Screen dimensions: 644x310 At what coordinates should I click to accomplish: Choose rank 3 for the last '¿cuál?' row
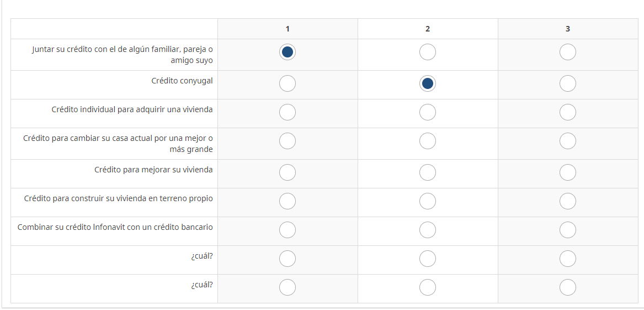(567, 288)
